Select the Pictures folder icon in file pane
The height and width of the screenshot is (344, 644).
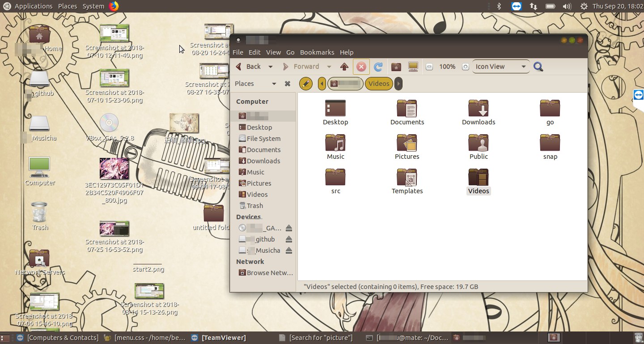tap(407, 143)
